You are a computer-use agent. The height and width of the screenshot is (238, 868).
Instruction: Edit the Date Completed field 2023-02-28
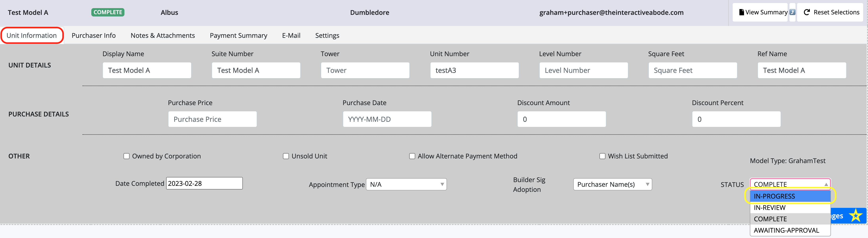tap(204, 183)
